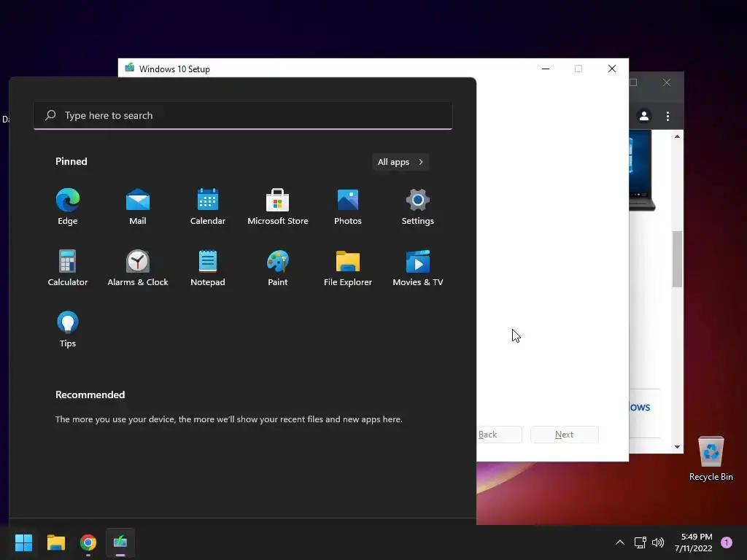Open the Edge pinned app

coord(68,206)
